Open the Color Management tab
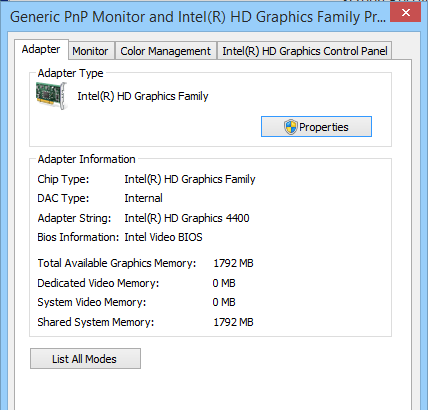Viewport: 428px width, 410px height. pyautogui.click(x=165, y=51)
